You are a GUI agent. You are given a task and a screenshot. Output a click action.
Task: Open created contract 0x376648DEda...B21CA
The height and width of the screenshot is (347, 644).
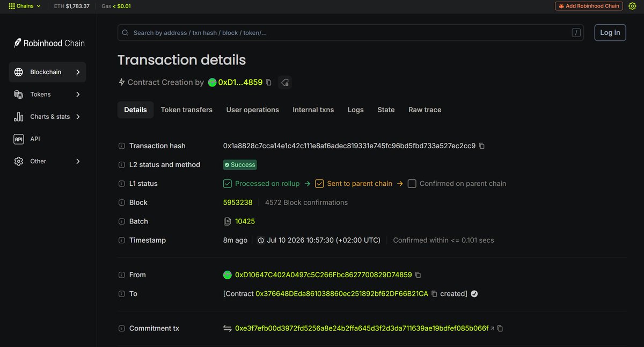click(342, 294)
